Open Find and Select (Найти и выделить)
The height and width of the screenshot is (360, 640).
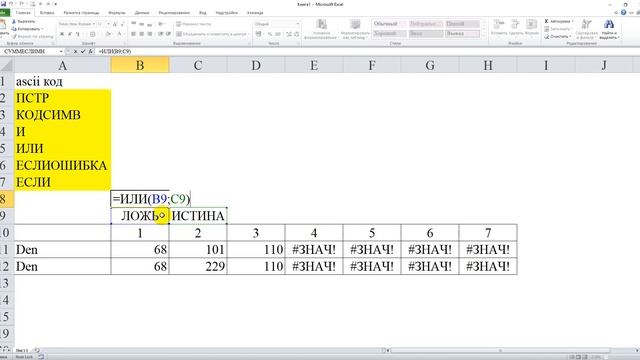609,29
